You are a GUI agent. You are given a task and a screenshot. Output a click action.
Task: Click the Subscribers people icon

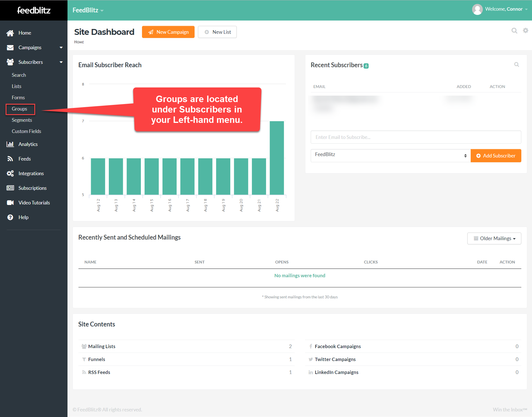click(10, 62)
